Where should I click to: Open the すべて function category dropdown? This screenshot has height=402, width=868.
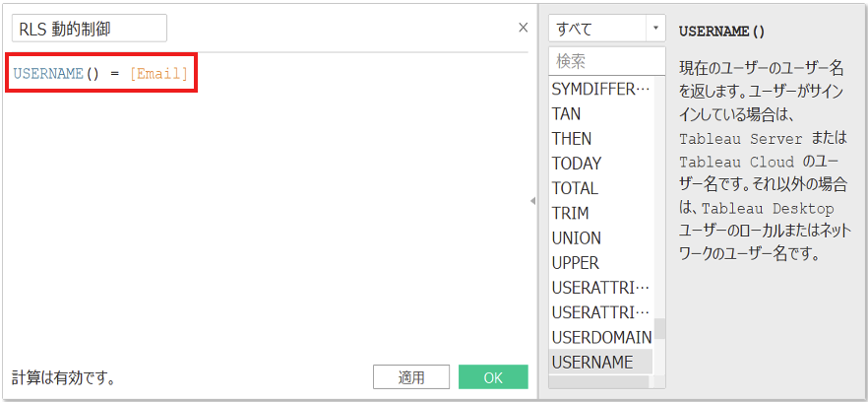[607, 28]
